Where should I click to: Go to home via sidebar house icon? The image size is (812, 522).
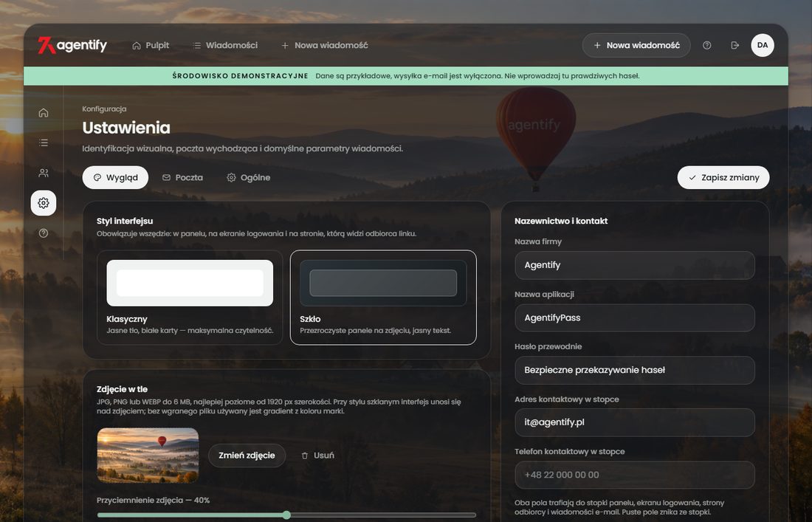(44, 112)
